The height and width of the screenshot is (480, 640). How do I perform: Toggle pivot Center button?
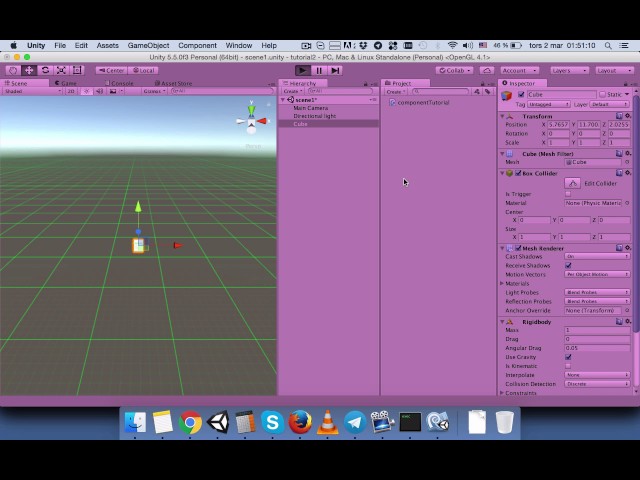pos(111,71)
